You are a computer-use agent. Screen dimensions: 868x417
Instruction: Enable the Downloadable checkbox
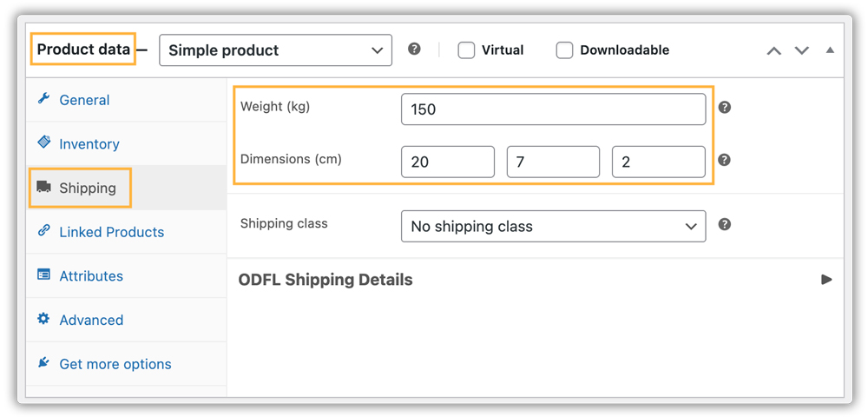(x=564, y=50)
